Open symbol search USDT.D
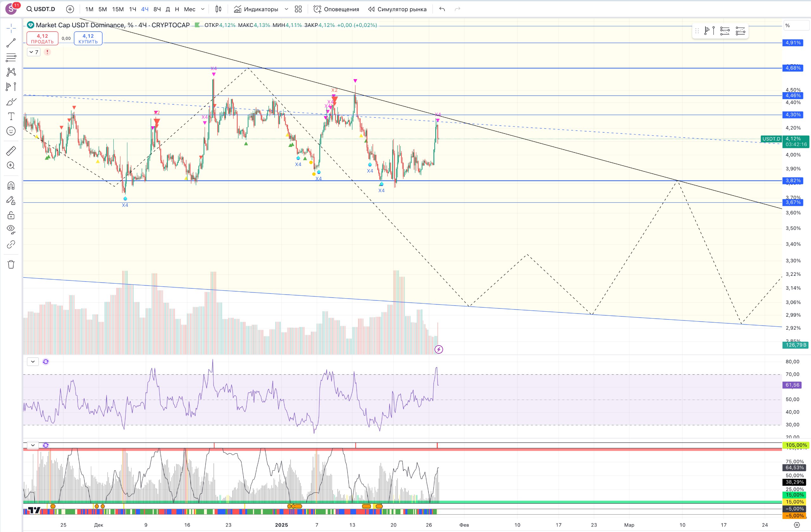Image resolution: width=811 pixels, height=532 pixels. [x=41, y=9]
